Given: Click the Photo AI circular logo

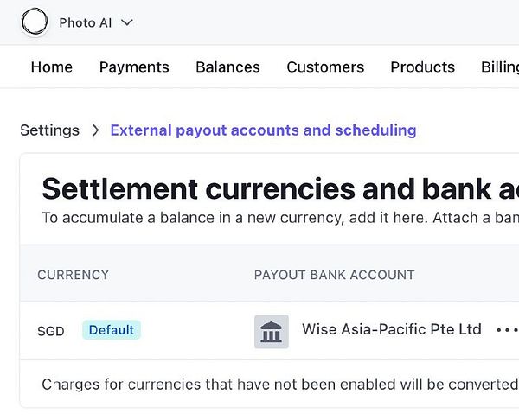Looking at the screenshot, I should pos(35,22).
